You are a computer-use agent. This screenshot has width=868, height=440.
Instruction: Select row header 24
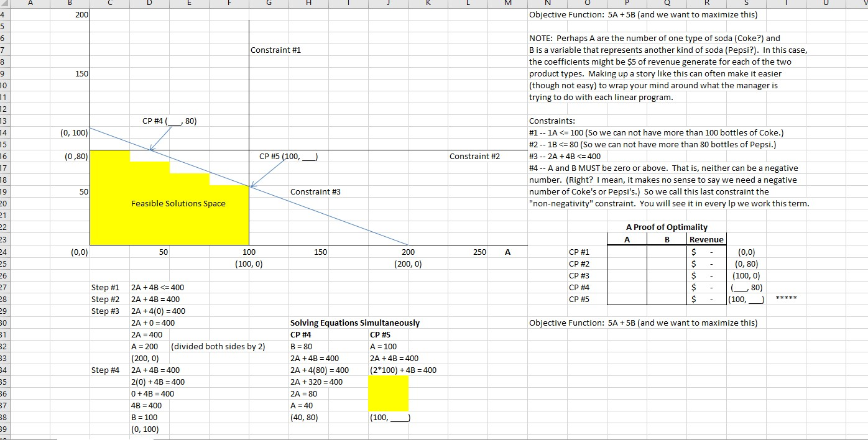pos(4,252)
